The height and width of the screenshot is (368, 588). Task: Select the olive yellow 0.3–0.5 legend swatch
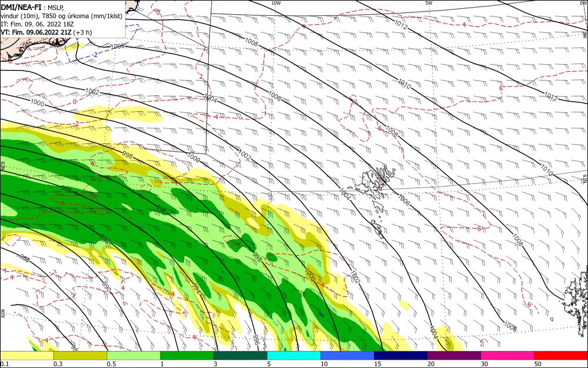click(x=80, y=356)
